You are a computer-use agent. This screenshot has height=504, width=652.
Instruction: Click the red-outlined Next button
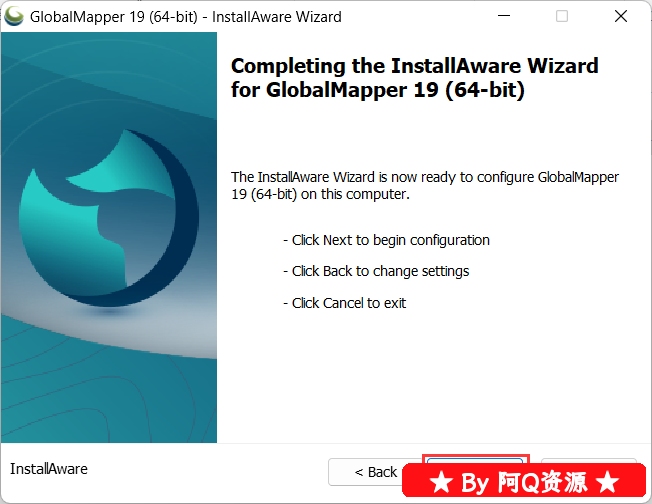(x=475, y=460)
